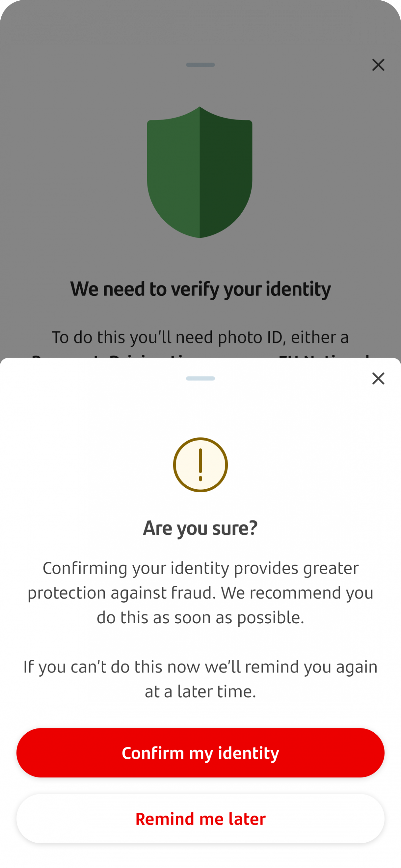
Task: Tap the drag handle on the dimmed identity panel
Action: coord(200,65)
